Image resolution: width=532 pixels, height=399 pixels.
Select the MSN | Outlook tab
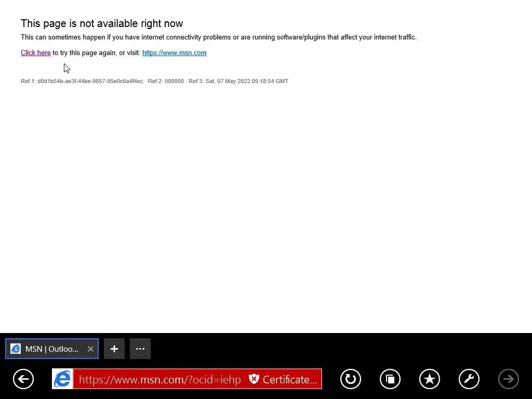coord(52,349)
